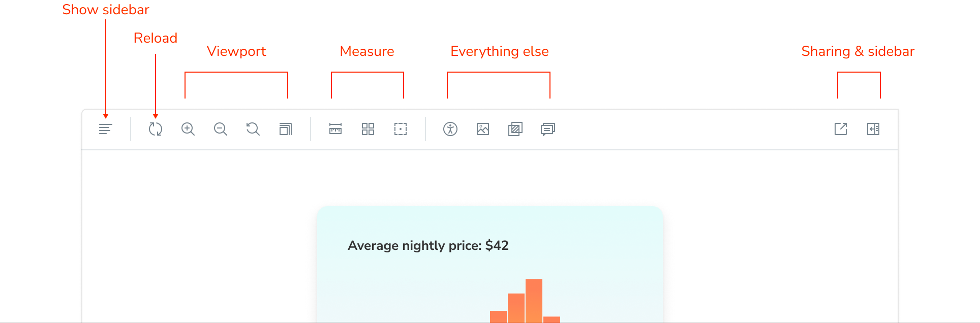Screen dimensions: 980x323
Task: Reload the story with the circular arrows icon
Action: (156, 129)
